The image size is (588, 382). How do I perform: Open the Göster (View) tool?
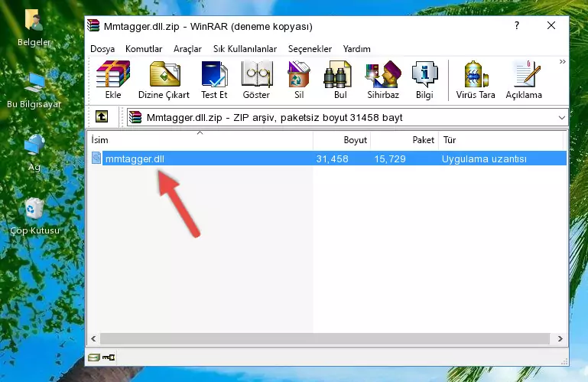tap(256, 80)
